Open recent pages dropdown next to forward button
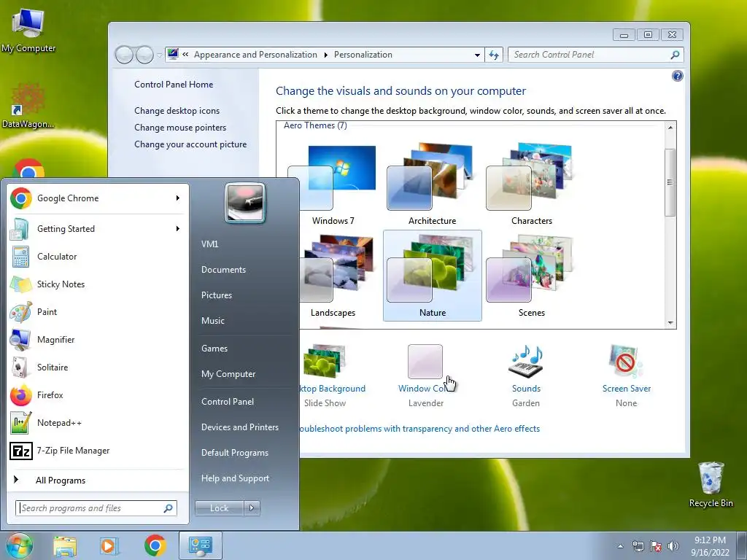The width and height of the screenshot is (747, 560). pos(159,55)
